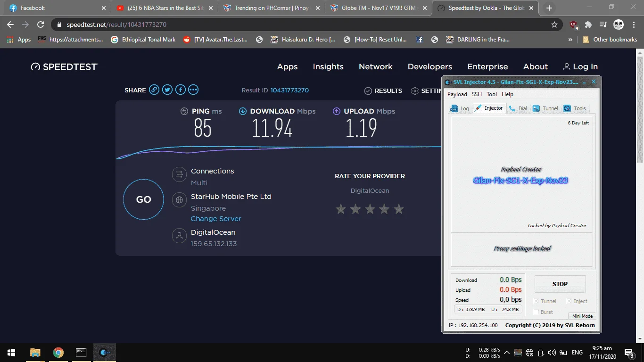
Task: Open the network tray icon
Action: coord(529,352)
